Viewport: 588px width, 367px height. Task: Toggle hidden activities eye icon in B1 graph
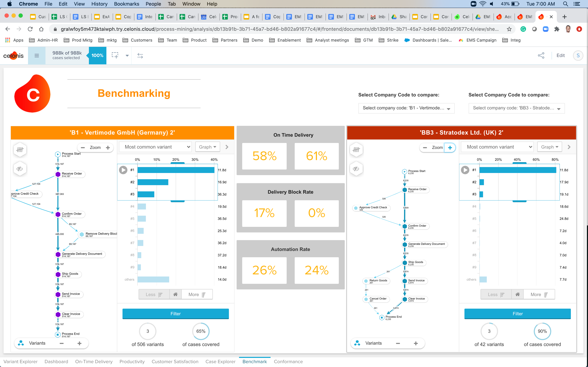click(x=20, y=169)
